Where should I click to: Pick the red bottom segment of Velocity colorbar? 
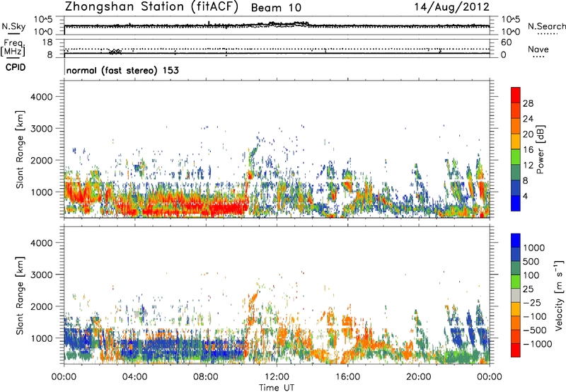coord(516,350)
